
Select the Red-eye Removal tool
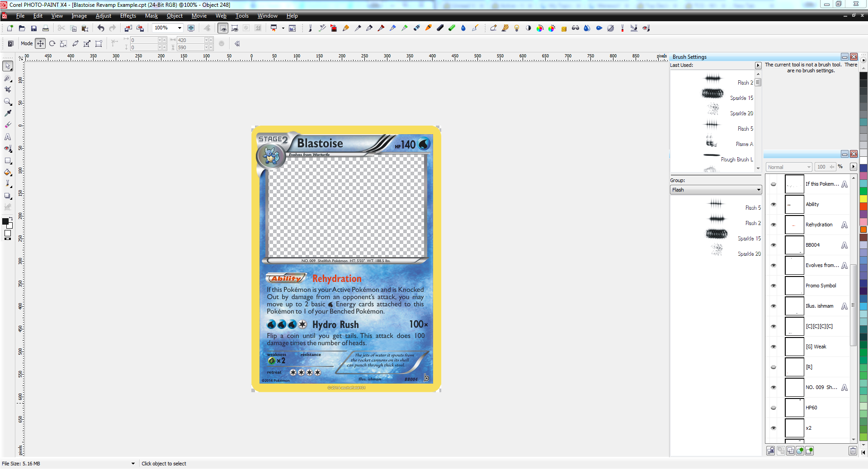8,149
